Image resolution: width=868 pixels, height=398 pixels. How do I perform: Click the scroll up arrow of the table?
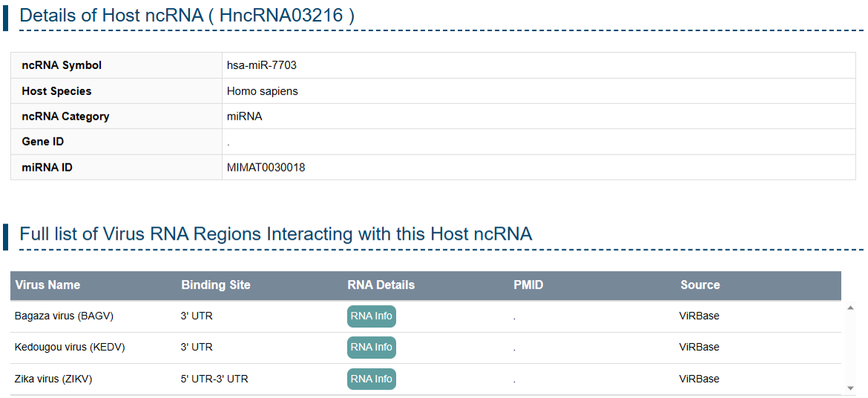850,307
